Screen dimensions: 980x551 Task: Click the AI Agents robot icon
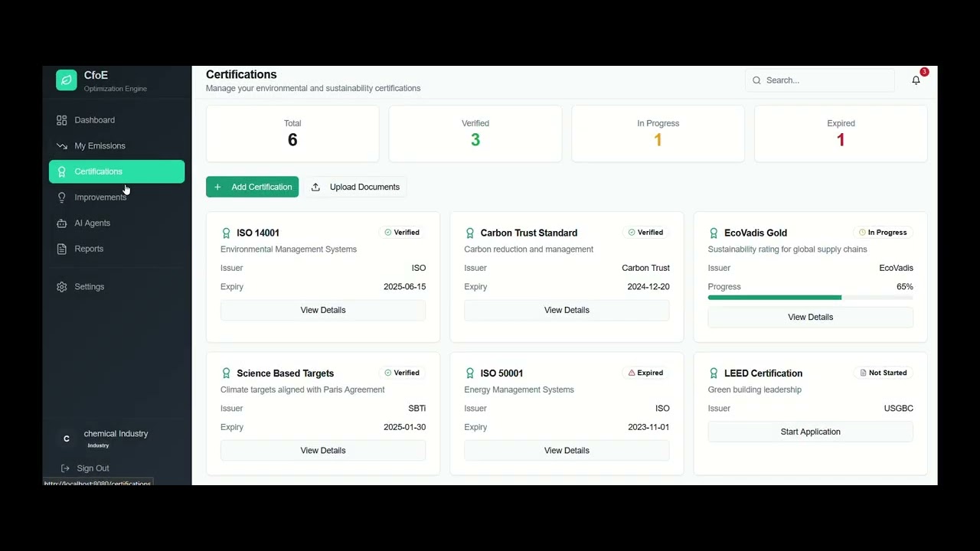62,223
